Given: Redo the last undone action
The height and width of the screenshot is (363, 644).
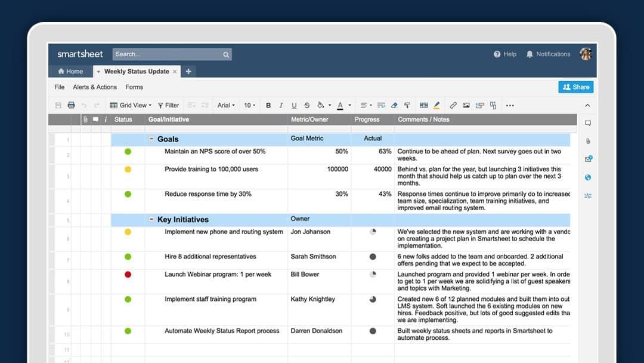Looking at the screenshot, I should coord(97,105).
